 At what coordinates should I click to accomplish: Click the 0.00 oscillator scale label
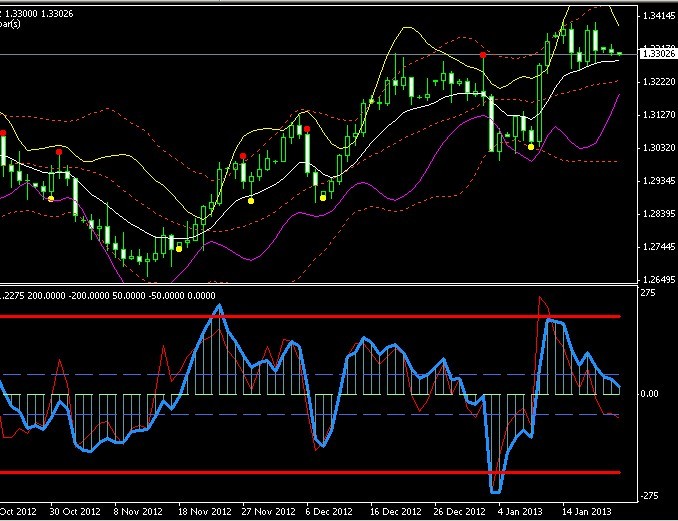coord(649,394)
